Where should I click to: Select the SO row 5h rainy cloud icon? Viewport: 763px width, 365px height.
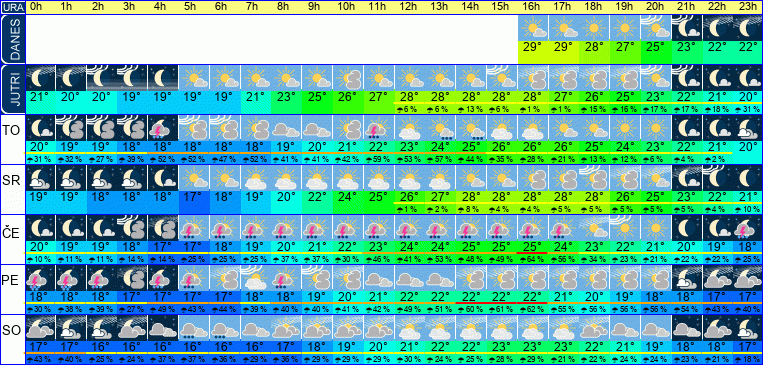[193, 328]
